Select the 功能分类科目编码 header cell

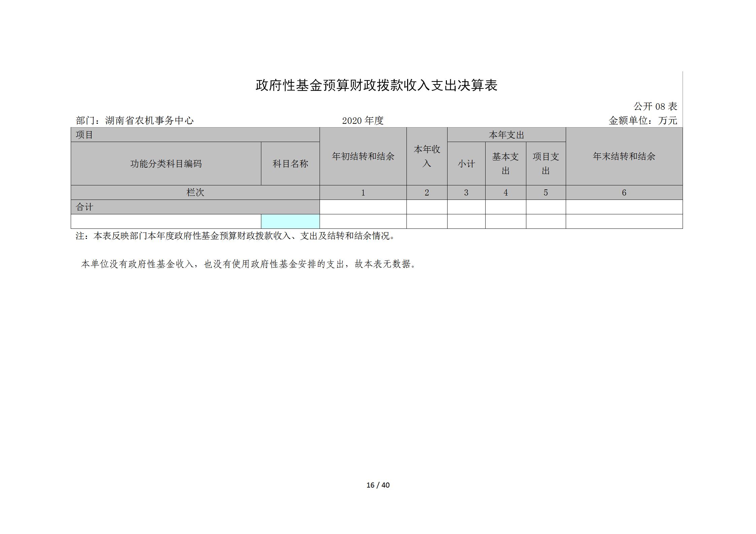tap(166, 164)
